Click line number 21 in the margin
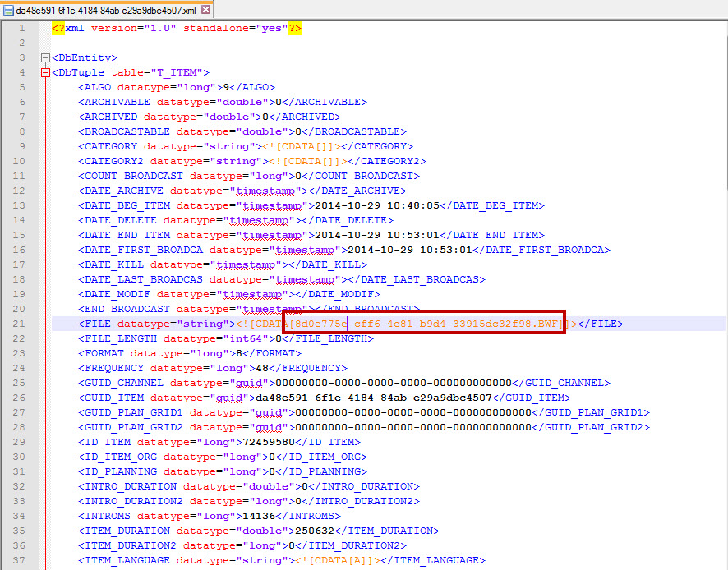 [x=20, y=324]
